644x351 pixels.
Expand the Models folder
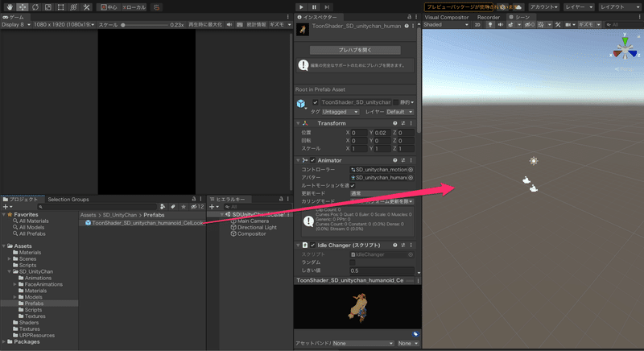point(14,297)
